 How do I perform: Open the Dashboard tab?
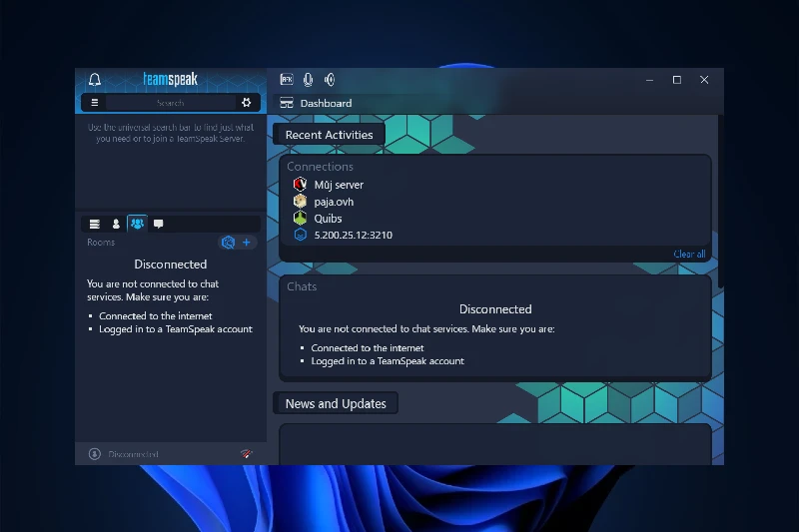(316, 103)
